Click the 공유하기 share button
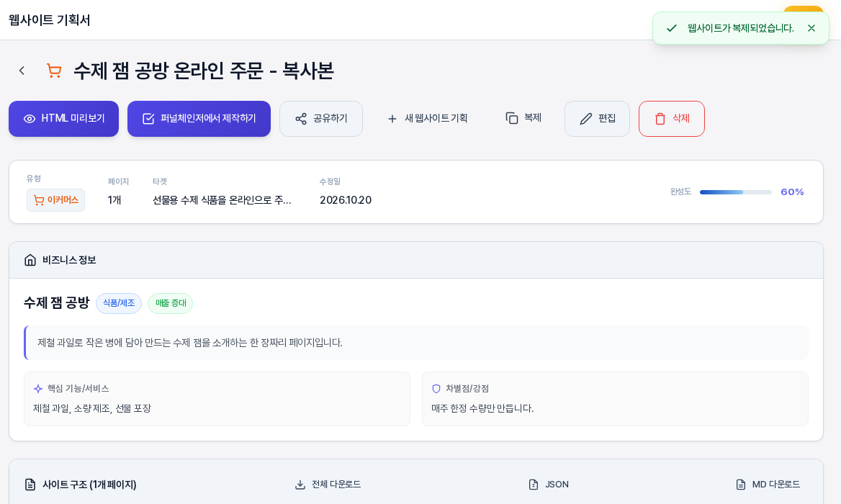This screenshot has width=841, height=504. (321, 119)
